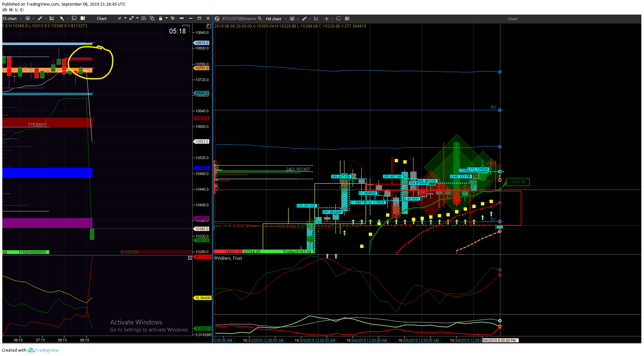The height and width of the screenshot is (356, 644).
Task: Click the chain link icon in the left window header
Action: [132, 18]
